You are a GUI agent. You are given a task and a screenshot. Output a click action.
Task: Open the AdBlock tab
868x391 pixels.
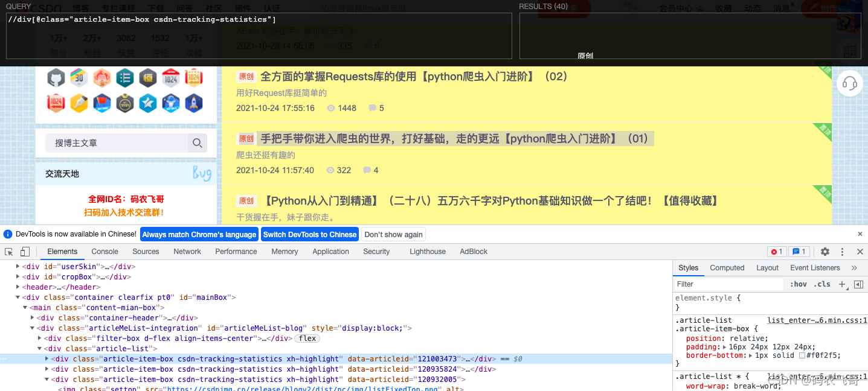pyautogui.click(x=474, y=252)
